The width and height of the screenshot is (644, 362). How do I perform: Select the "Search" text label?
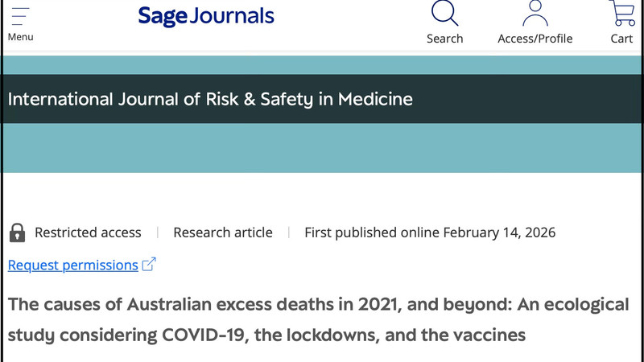pos(444,39)
